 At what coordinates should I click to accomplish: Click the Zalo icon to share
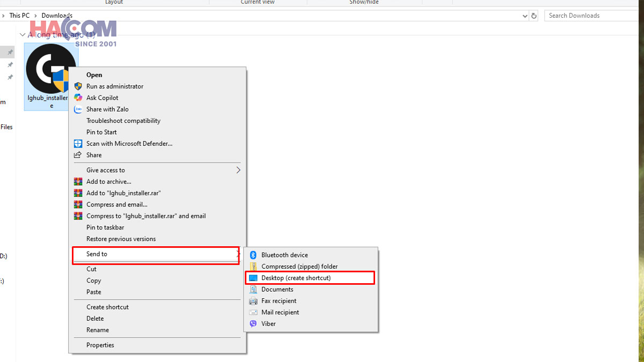(78, 109)
